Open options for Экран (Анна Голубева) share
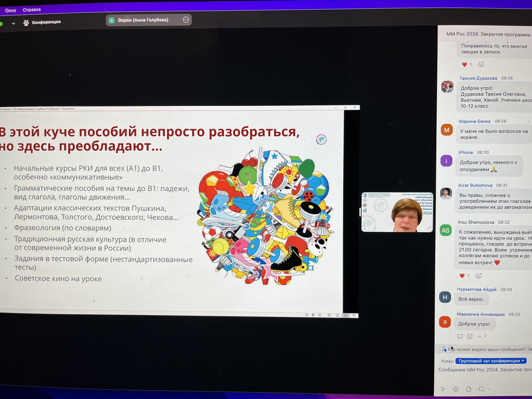532x399 pixels. coord(186,20)
